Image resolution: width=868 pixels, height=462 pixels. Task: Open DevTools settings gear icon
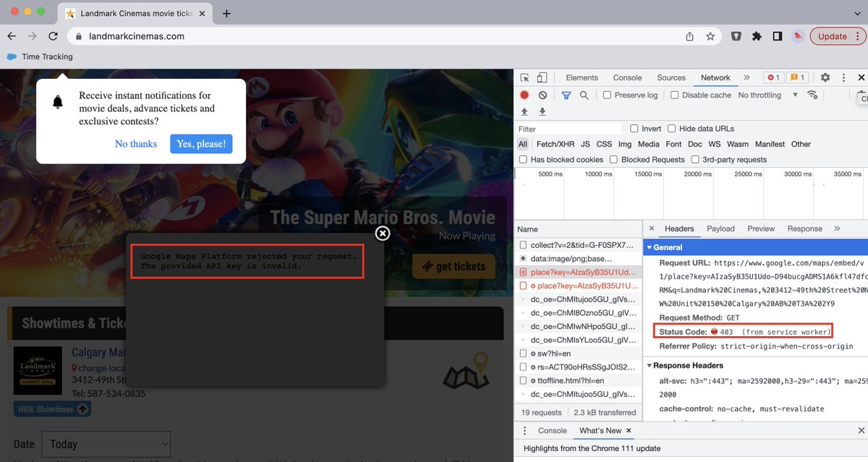825,78
